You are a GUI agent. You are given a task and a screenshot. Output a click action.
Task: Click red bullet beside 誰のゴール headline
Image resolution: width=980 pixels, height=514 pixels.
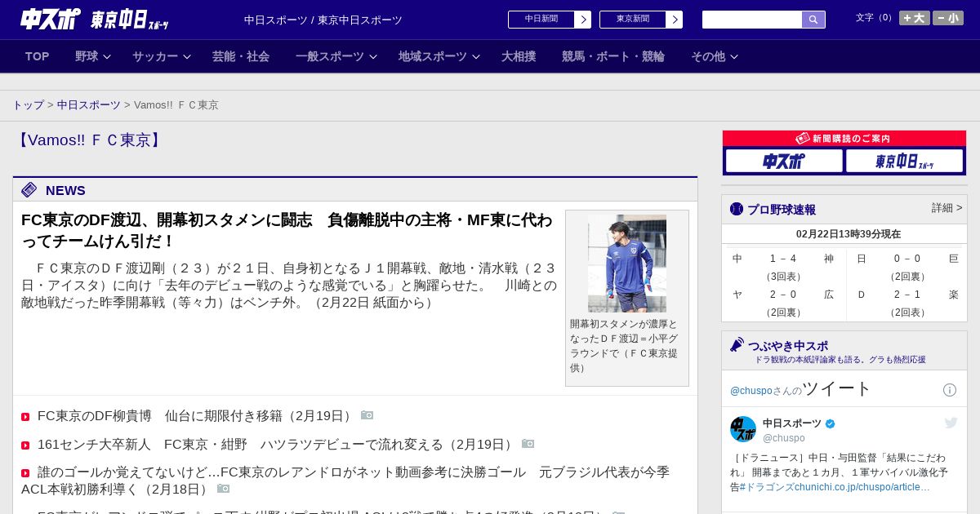(x=25, y=473)
